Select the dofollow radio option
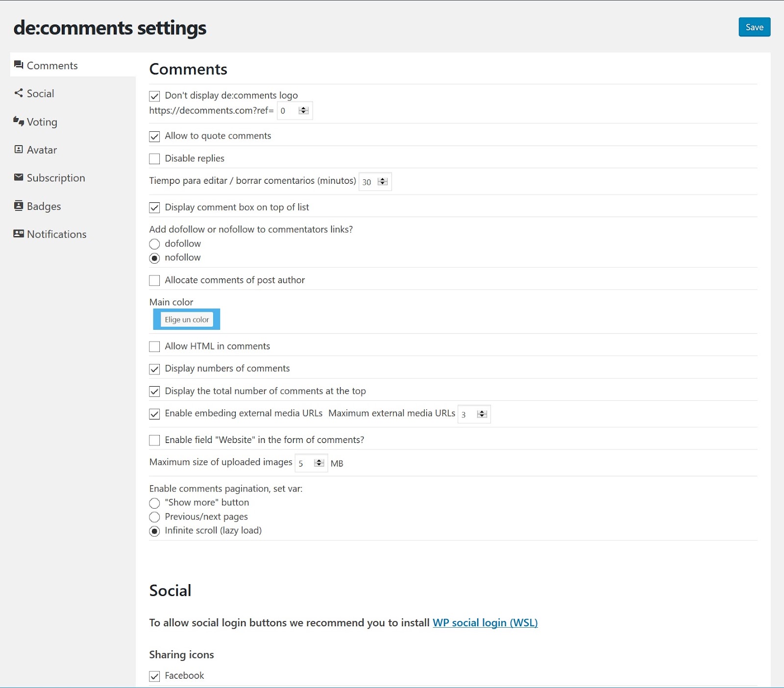This screenshot has height=688, width=784. (x=154, y=244)
